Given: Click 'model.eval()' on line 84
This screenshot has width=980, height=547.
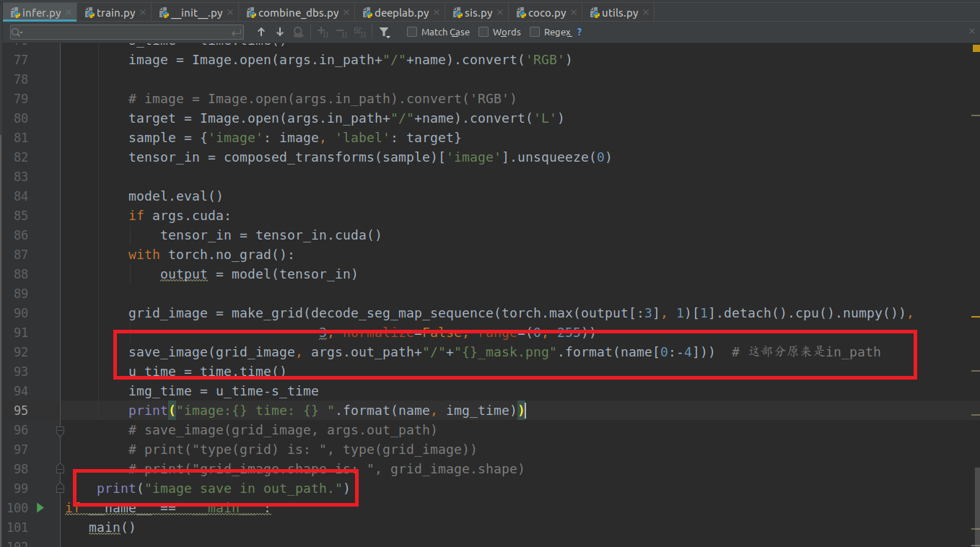Looking at the screenshot, I should tap(175, 196).
